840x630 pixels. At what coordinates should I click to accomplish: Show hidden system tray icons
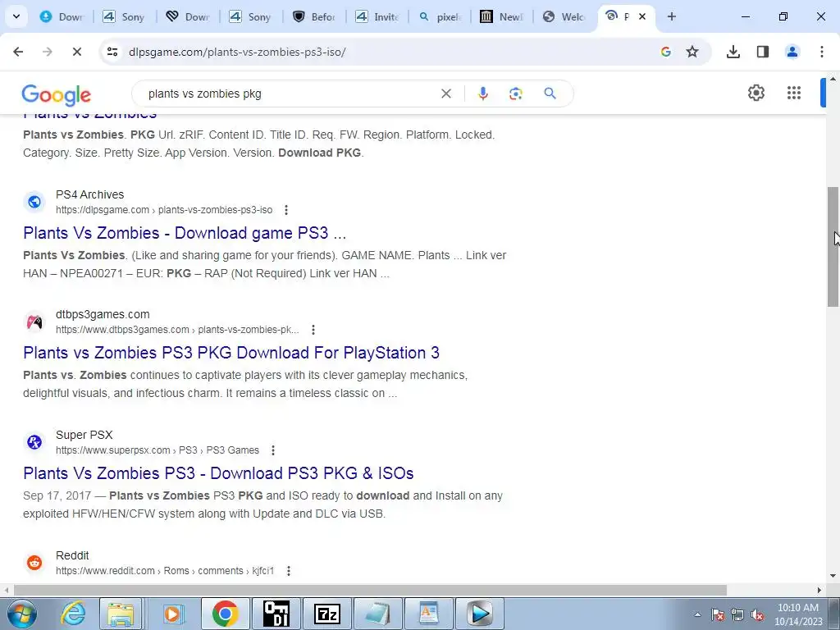(697, 614)
